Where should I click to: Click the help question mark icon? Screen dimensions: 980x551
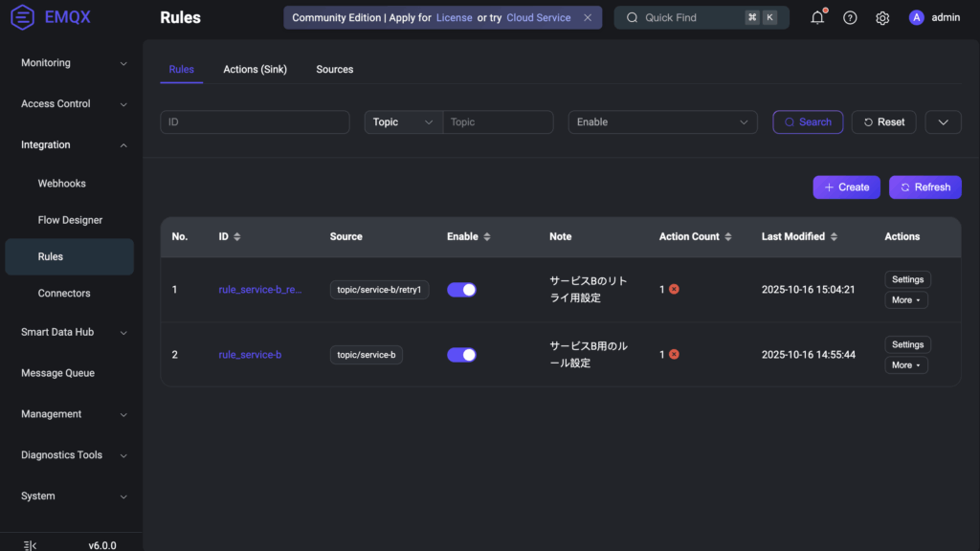point(850,17)
